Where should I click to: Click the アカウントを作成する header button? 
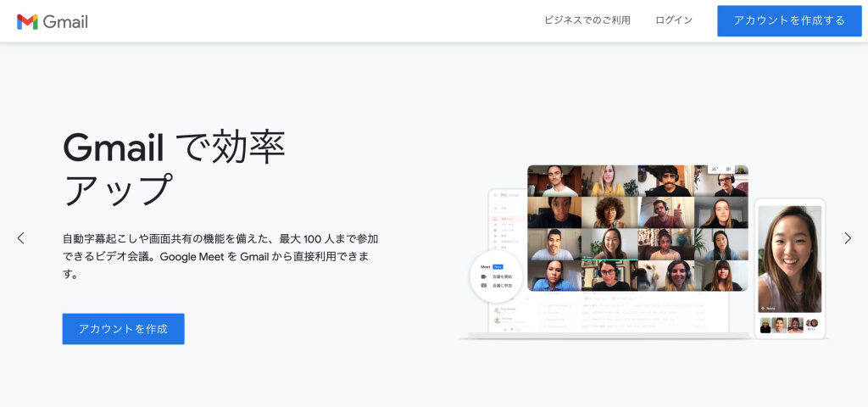[789, 21]
